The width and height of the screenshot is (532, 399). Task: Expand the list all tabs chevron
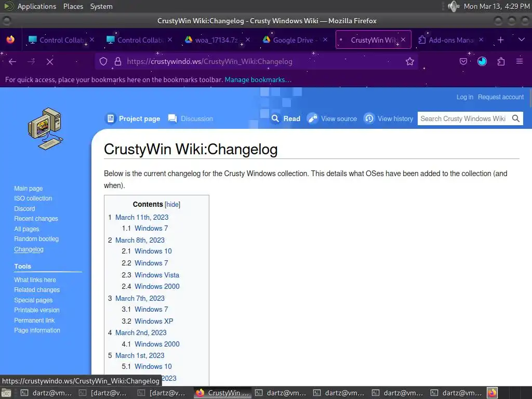click(522, 39)
